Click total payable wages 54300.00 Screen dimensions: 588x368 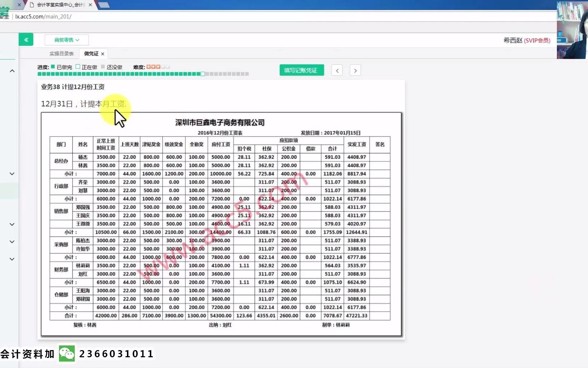221,316
